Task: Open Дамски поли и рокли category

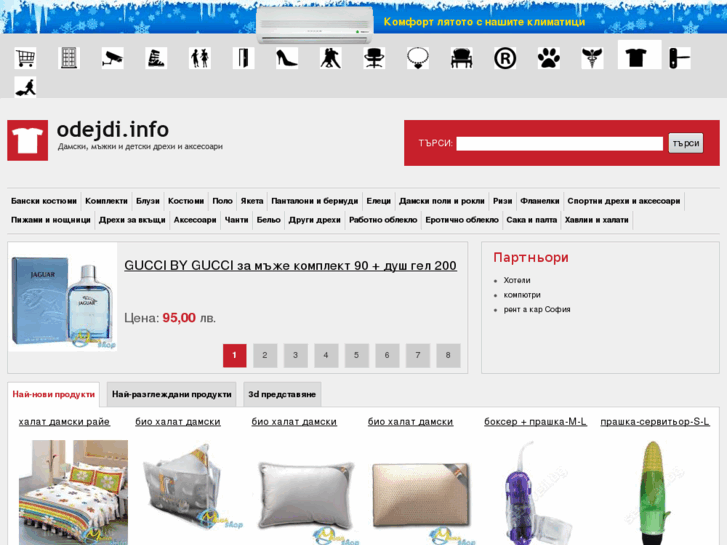Action: 441,201
